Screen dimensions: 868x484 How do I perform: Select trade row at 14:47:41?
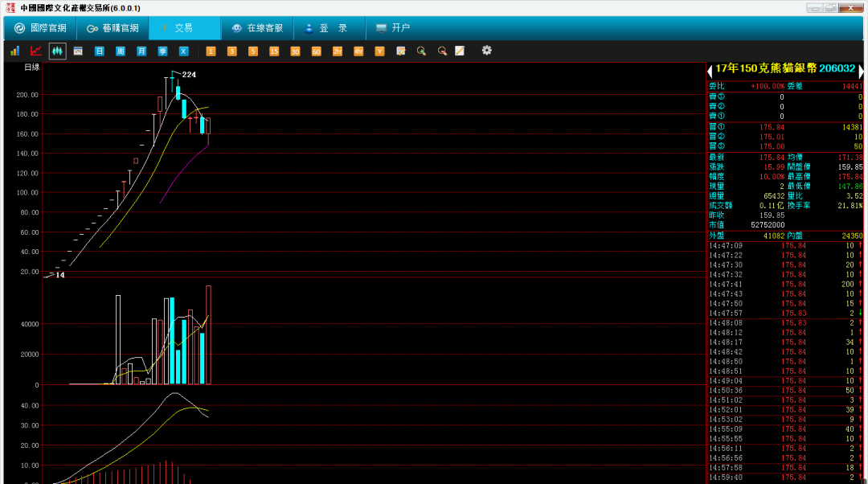pos(785,284)
